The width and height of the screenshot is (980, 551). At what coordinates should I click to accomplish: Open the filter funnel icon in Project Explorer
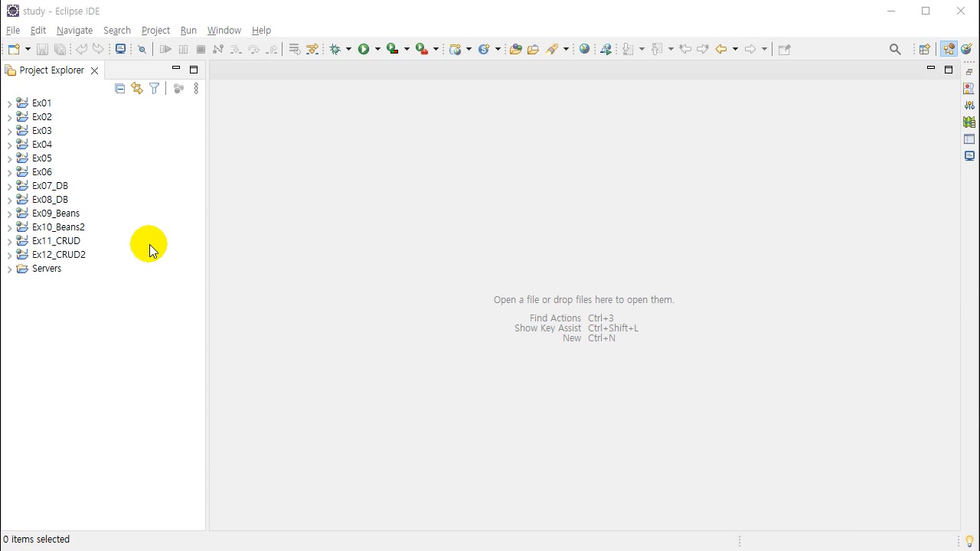[x=155, y=89]
